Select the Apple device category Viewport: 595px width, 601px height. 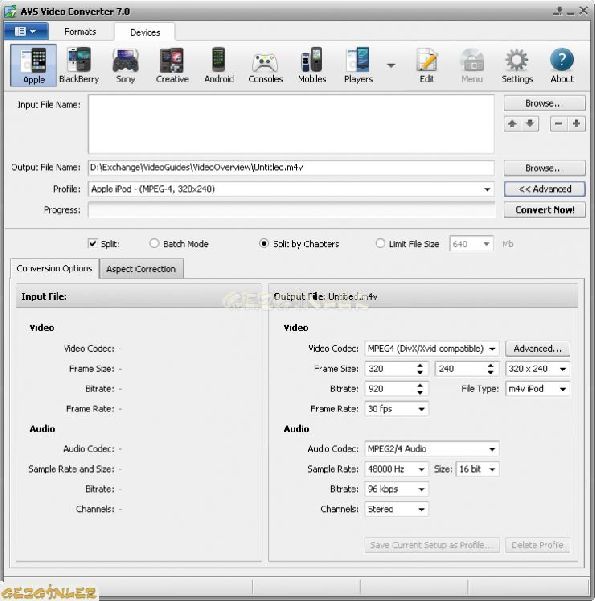pos(34,65)
